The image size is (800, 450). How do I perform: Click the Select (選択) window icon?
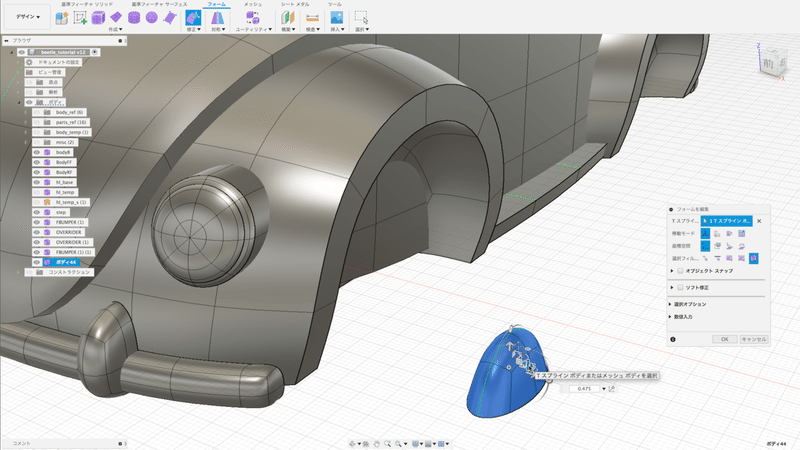tap(361, 18)
